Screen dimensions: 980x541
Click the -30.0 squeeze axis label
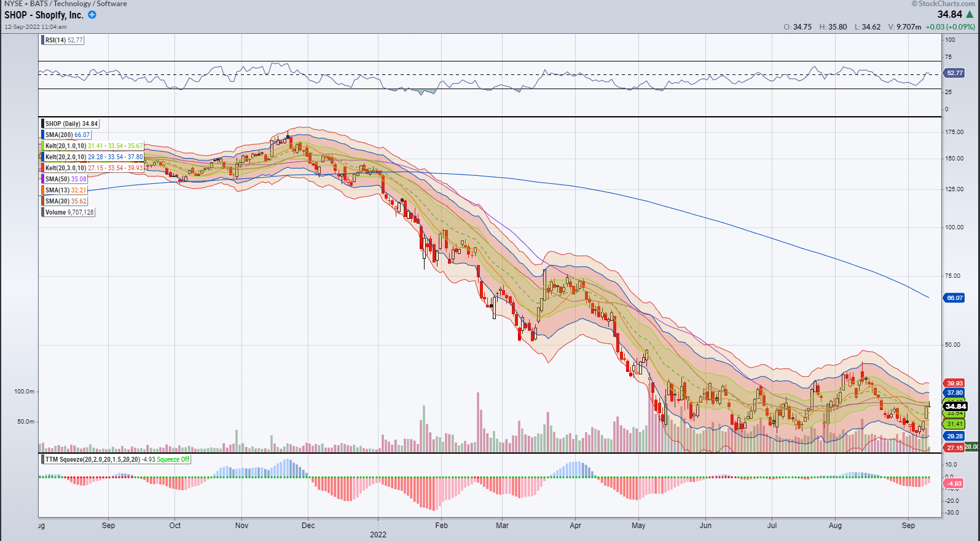coord(952,512)
